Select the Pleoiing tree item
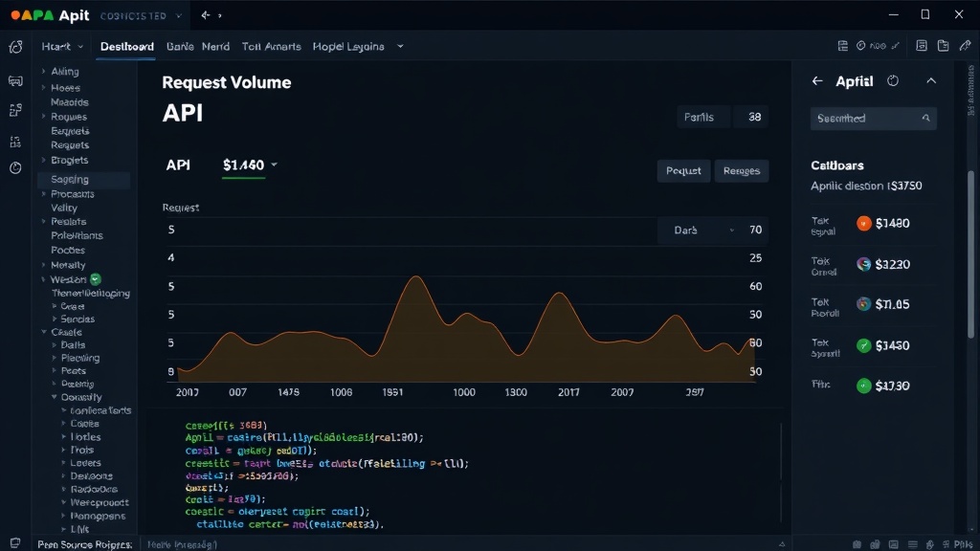Screen dimensions: 980x551 tap(80, 358)
